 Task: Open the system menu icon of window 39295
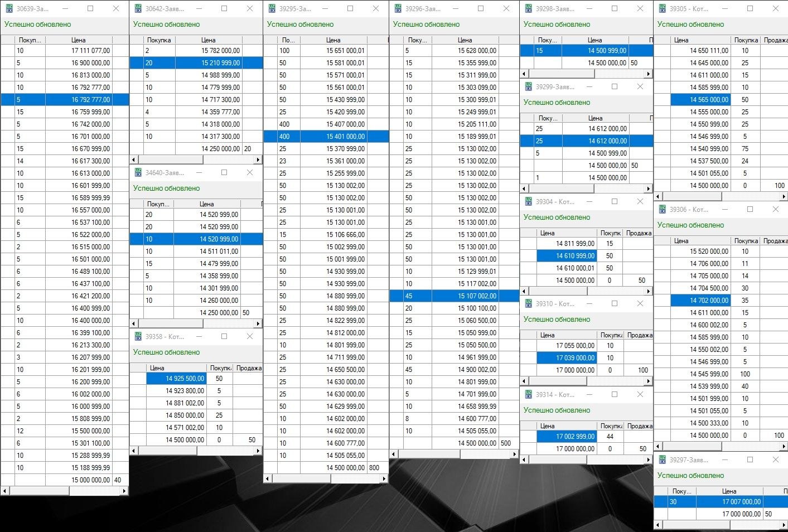(x=272, y=9)
